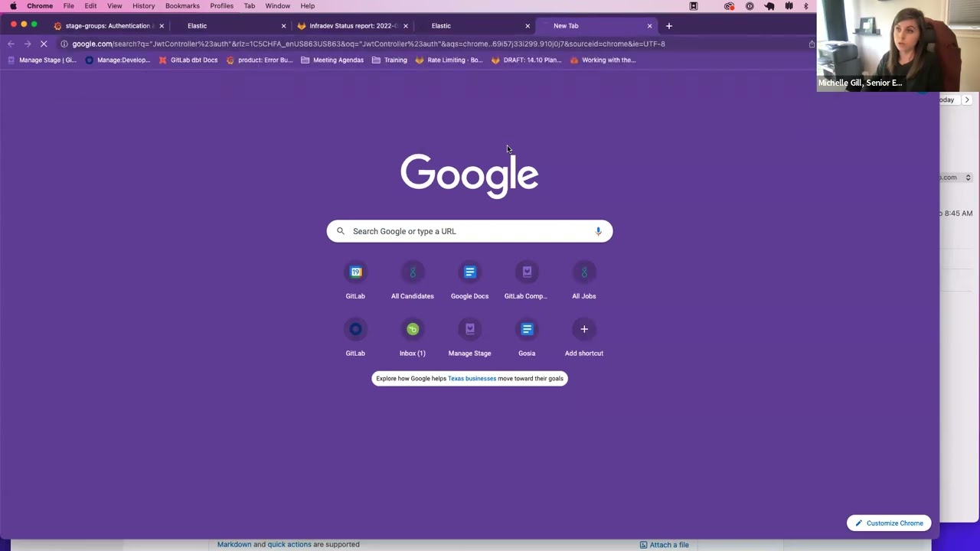Switch to the first Elastic tab

[x=230, y=26]
